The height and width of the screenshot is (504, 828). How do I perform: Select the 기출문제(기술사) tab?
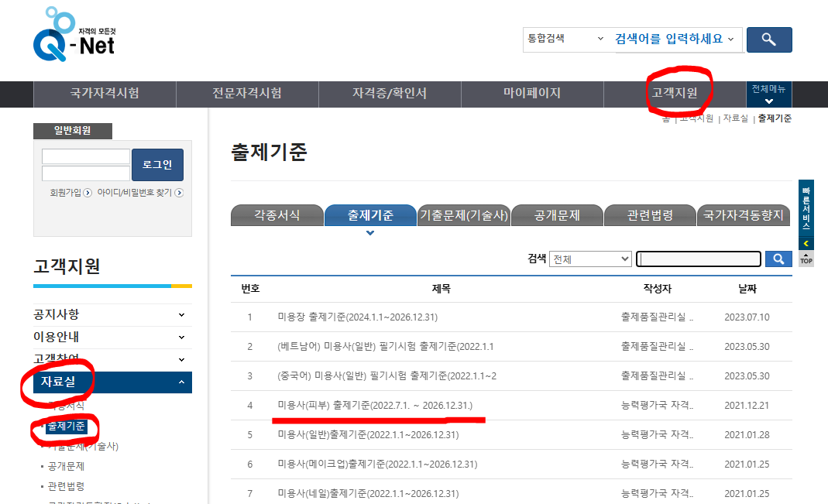(463, 214)
